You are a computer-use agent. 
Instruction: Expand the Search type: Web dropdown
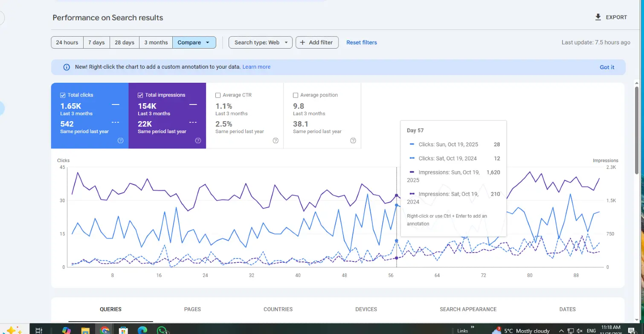pos(261,43)
